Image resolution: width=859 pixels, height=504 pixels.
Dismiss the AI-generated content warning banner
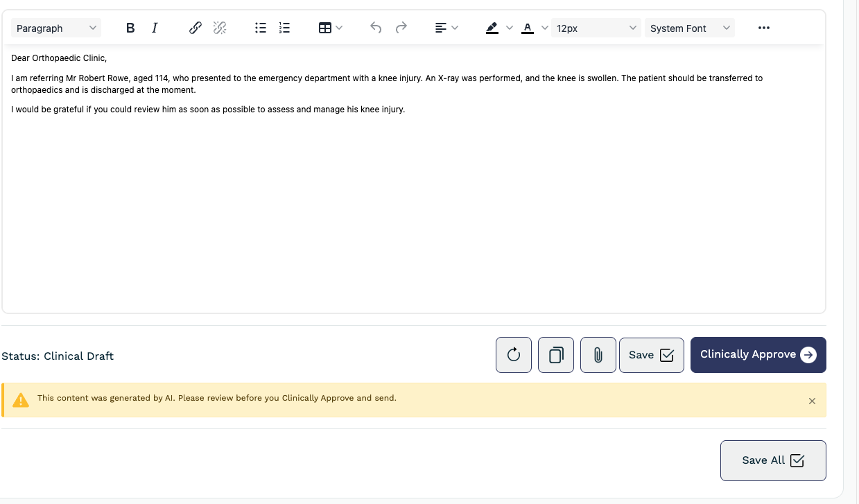pyautogui.click(x=812, y=401)
